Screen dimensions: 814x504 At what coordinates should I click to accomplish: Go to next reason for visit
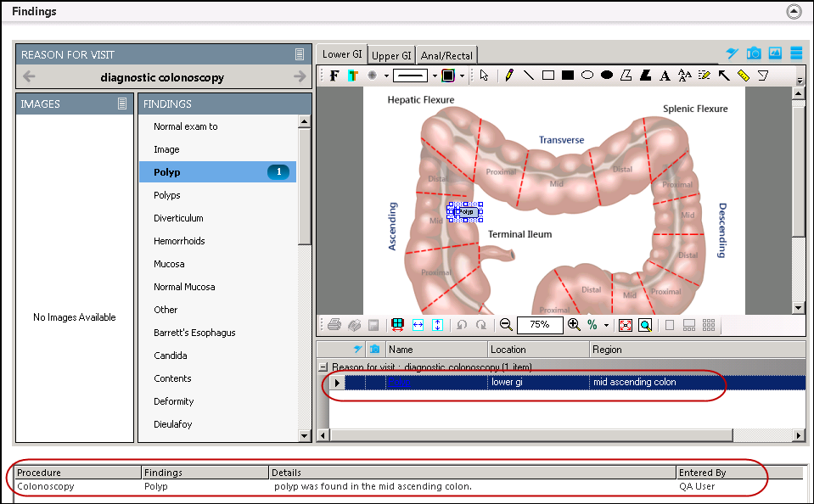pyautogui.click(x=300, y=77)
